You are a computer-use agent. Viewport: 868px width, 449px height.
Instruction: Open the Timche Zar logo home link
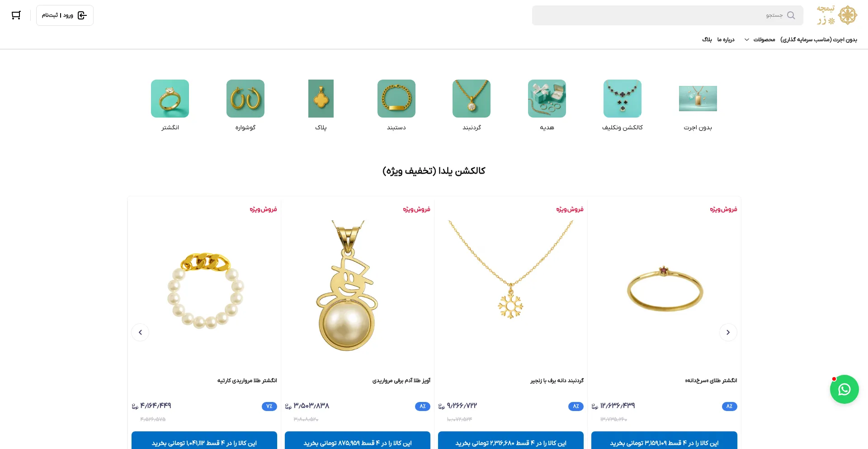pyautogui.click(x=837, y=15)
